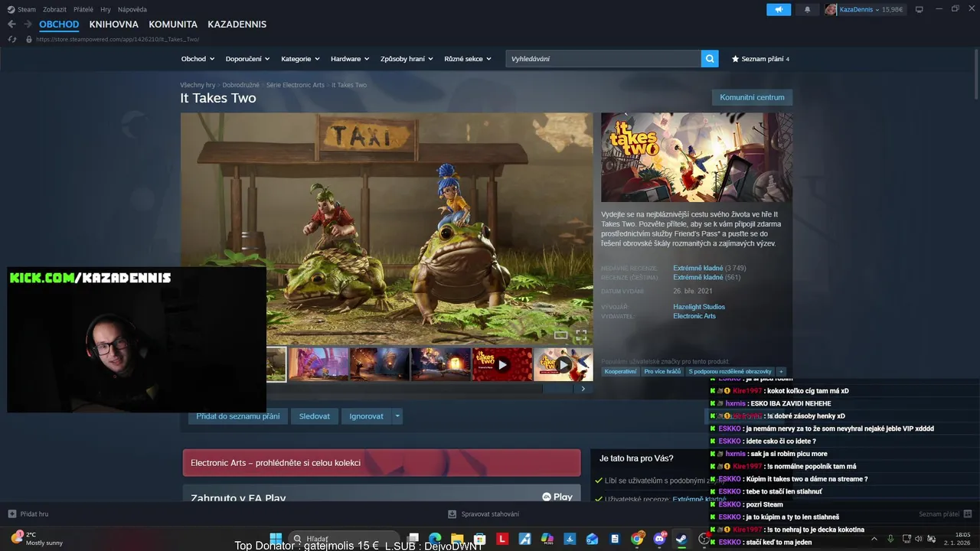The image size is (980, 551).
Task: Expand the Obchod store dropdown
Action: click(x=198, y=59)
